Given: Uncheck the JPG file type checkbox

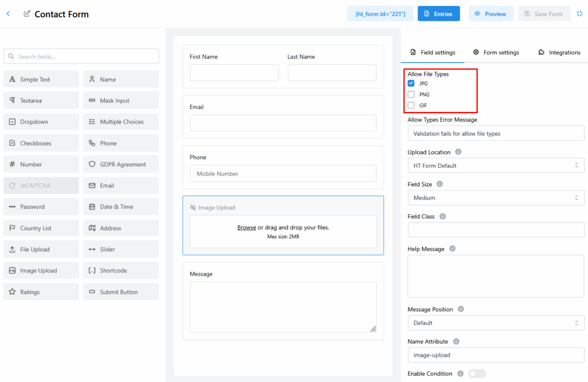Looking at the screenshot, I should pyautogui.click(x=411, y=83).
